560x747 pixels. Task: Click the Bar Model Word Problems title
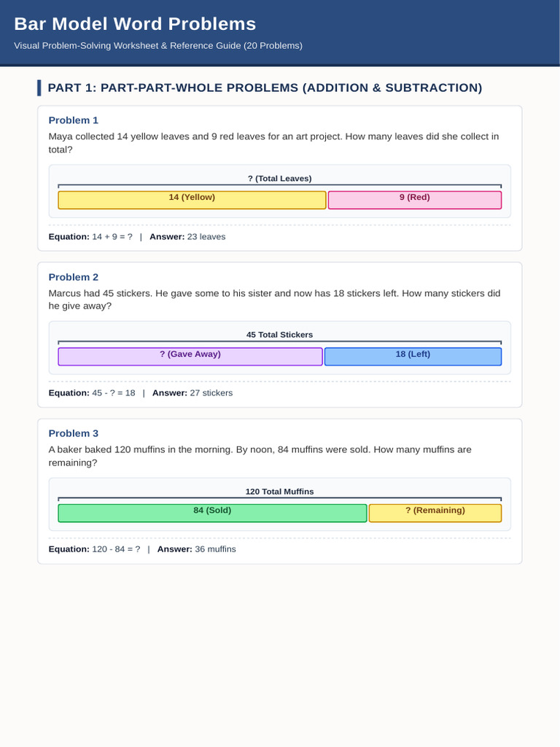[135, 24]
